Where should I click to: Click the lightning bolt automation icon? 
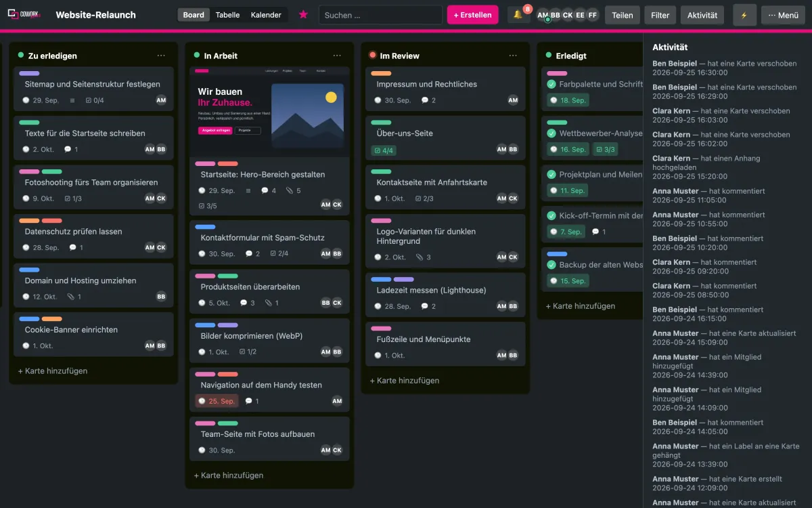pyautogui.click(x=744, y=15)
